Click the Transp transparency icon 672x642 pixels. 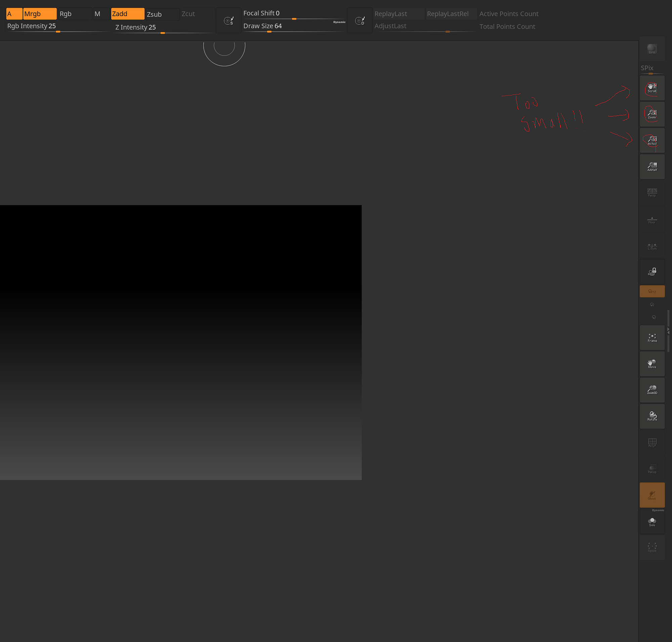(652, 469)
